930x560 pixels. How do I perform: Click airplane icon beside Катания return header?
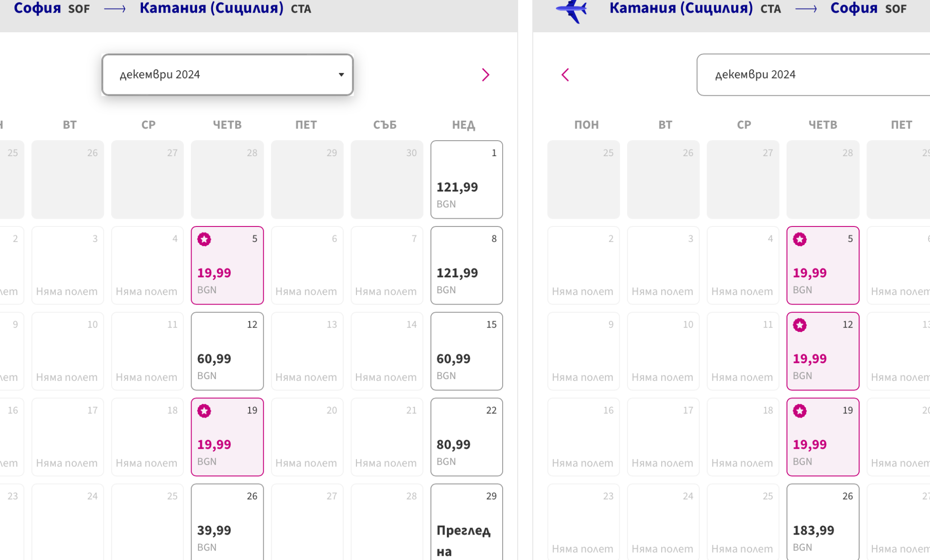(572, 10)
